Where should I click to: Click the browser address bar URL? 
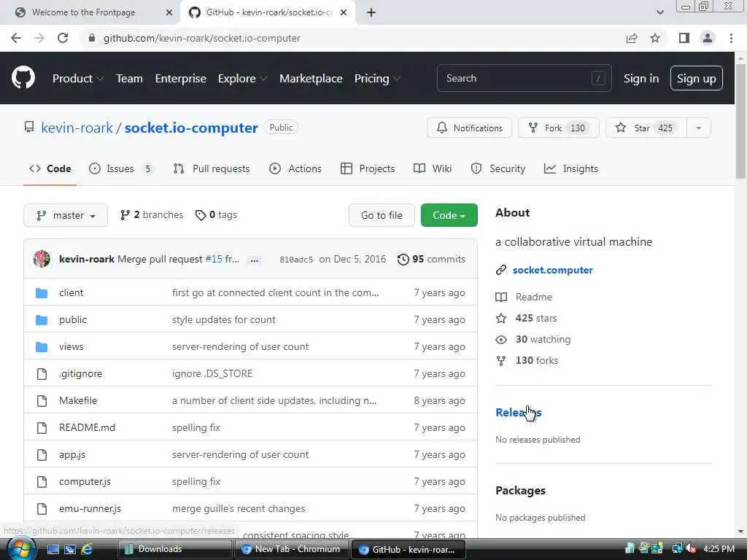tap(201, 38)
